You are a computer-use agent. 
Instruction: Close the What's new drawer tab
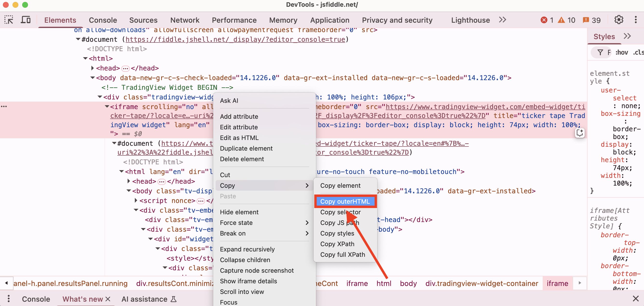[108, 299]
